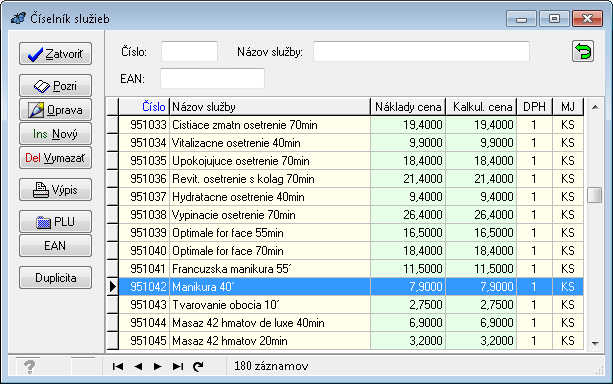Select row Vypinacie osetrenie 70min
This screenshot has height=384, width=613.
351,215
